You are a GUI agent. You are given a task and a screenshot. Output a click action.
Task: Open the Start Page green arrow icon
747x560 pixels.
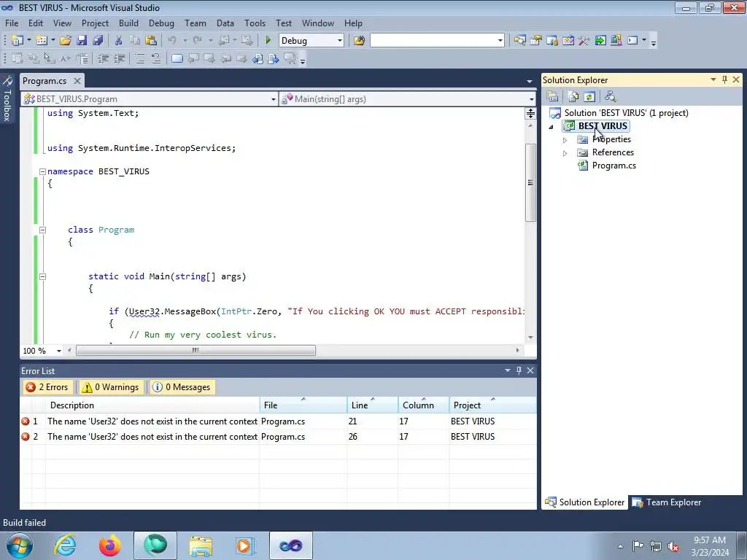click(600, 41)
